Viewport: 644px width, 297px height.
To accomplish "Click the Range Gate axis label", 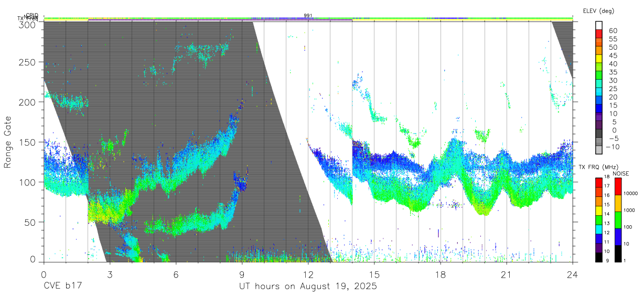I will [8, 142].
